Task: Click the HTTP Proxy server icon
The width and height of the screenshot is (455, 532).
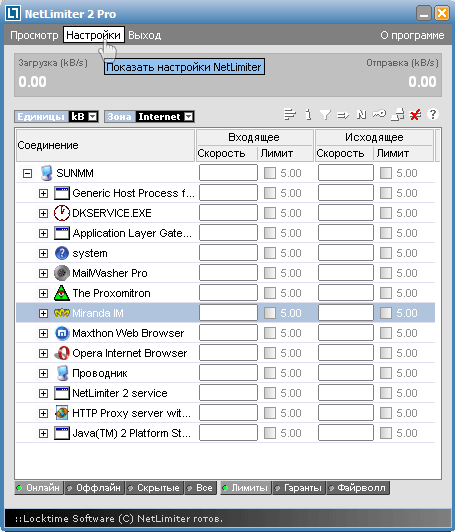Action: [x=62, y=413]
